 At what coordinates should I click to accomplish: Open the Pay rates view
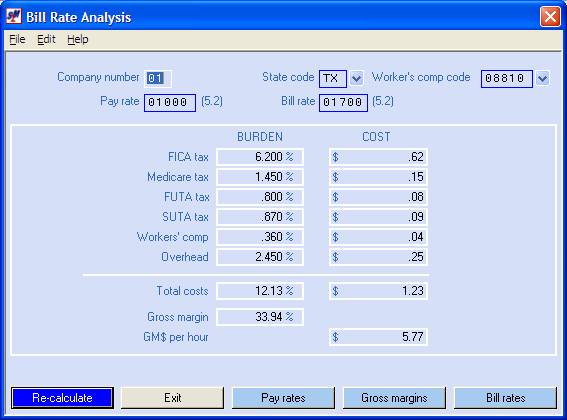(x=284, y=398)
